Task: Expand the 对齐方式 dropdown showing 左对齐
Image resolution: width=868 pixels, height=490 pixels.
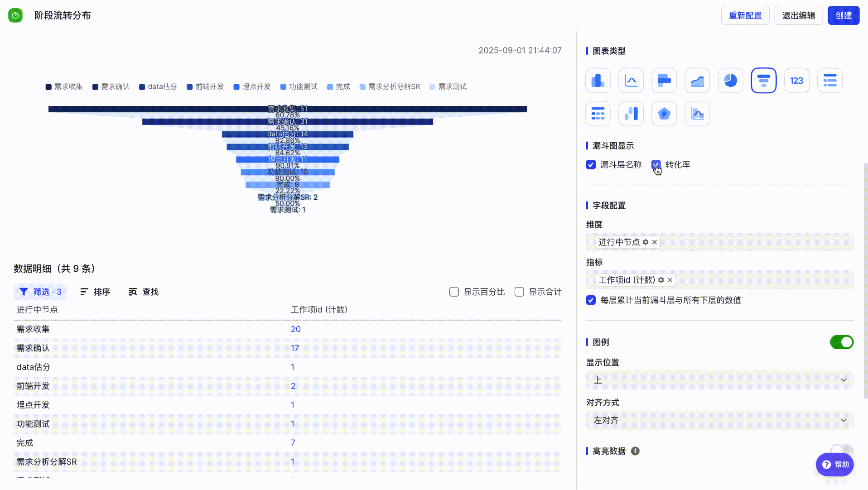Action: (720, 421)
